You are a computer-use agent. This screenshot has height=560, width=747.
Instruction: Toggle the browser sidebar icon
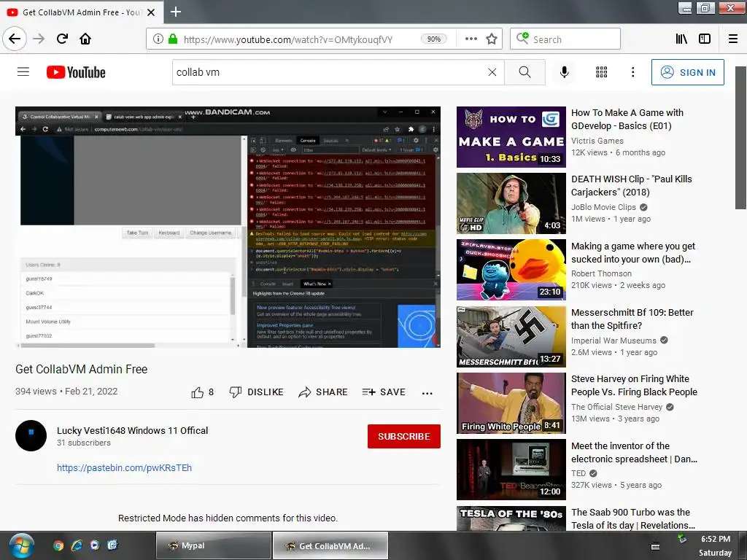point(705,39)
